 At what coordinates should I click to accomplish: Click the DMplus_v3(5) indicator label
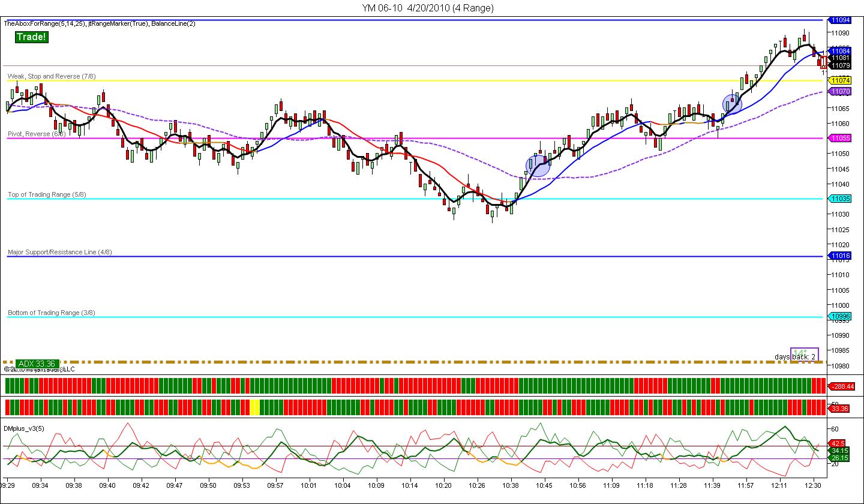tap(24, 428)
